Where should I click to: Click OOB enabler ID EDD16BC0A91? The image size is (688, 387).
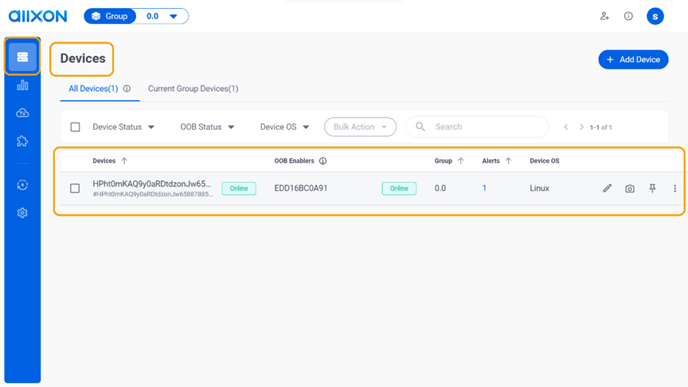click(x=301, y=188)
